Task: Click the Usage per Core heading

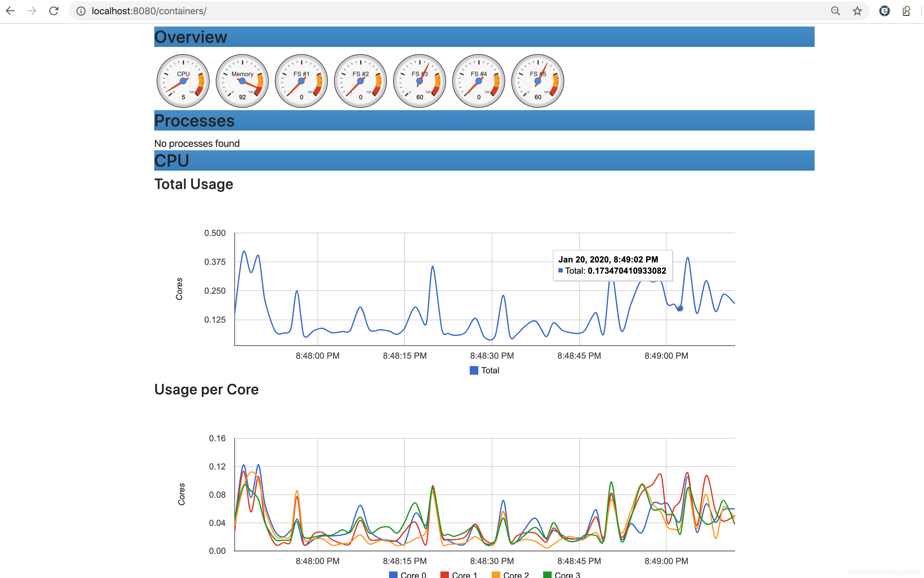Action: (x=207, y=390)
